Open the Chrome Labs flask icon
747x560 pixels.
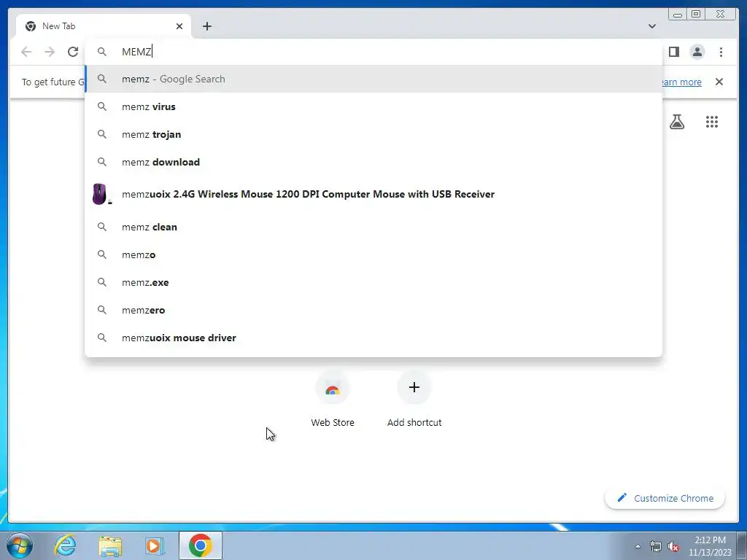click(x=676, y=122)
